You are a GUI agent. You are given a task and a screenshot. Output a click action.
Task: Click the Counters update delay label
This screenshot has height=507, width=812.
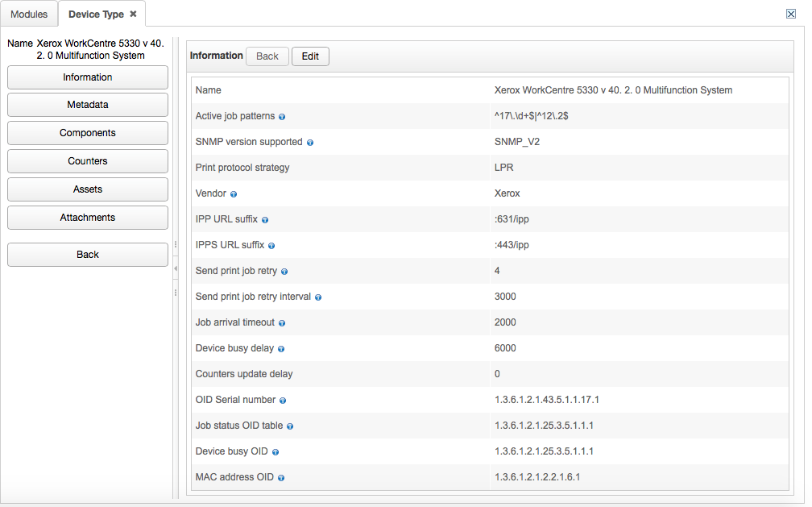tap(244, 374)
